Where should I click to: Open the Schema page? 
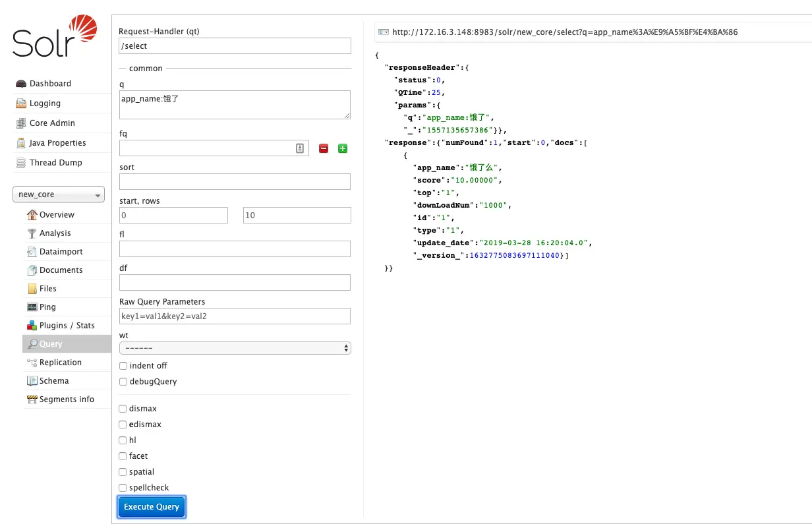(x=53, y=381)
